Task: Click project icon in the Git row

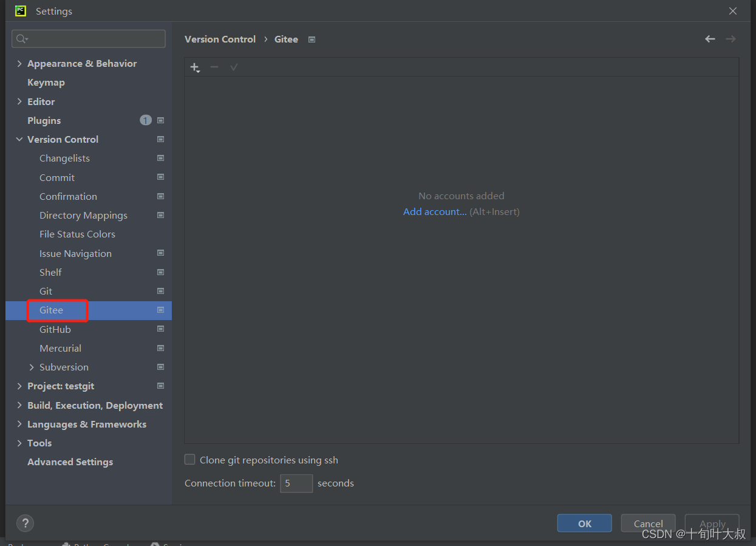Action: pyautogui.click(x=161, y=291)
